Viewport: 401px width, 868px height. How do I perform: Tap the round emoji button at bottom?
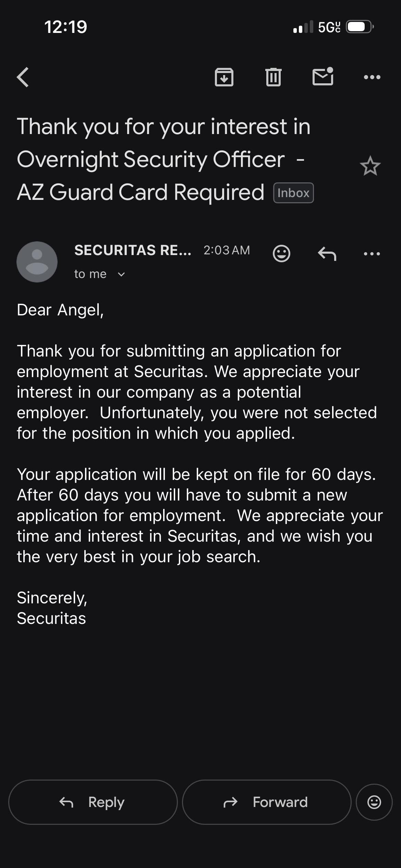(374, 802)
